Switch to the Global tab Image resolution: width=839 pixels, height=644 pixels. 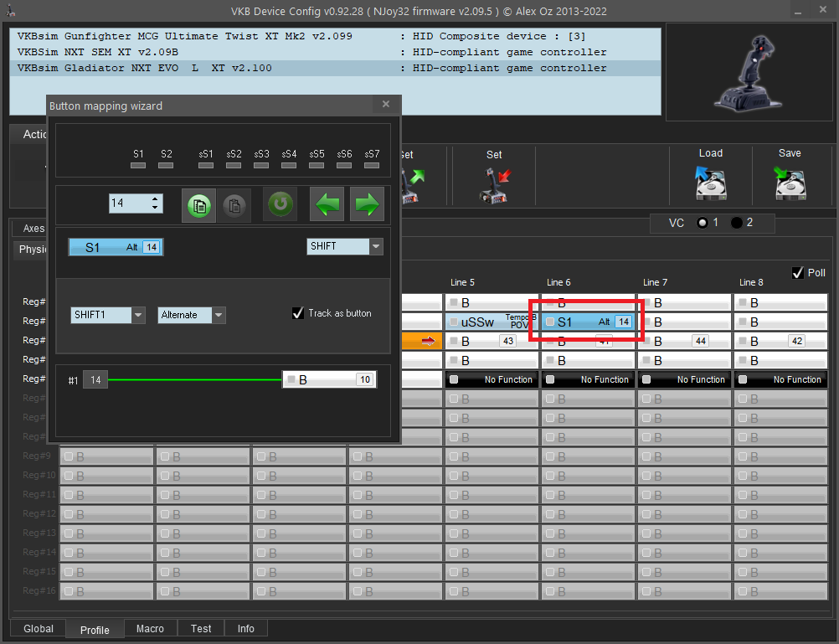tap(39, 628)
